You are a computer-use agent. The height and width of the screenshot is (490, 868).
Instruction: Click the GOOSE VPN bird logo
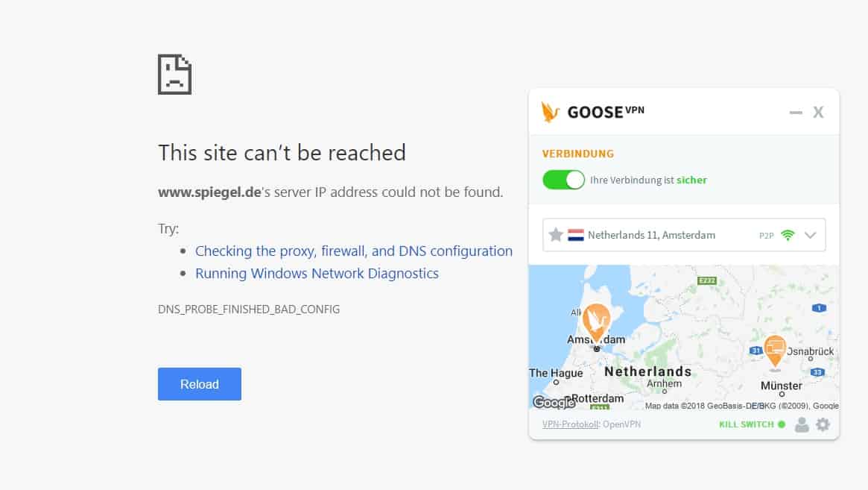(550, 112)
